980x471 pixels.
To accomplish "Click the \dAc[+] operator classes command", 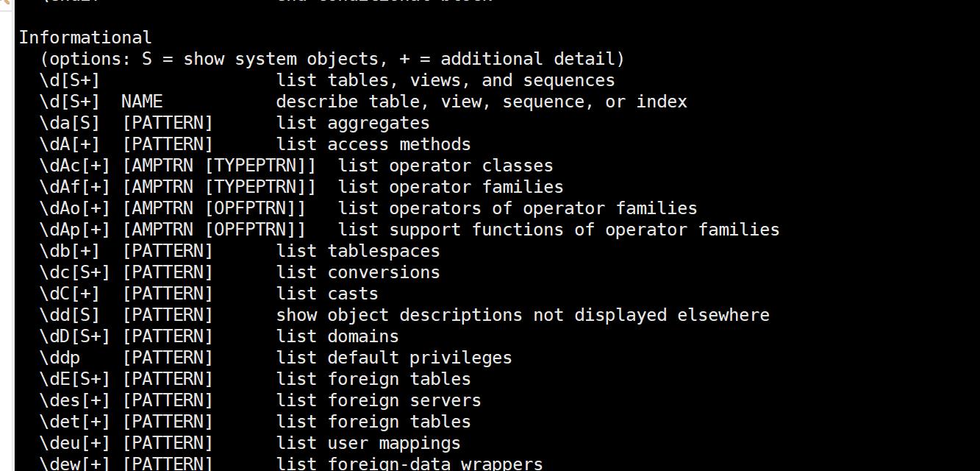I will (296, 166).
